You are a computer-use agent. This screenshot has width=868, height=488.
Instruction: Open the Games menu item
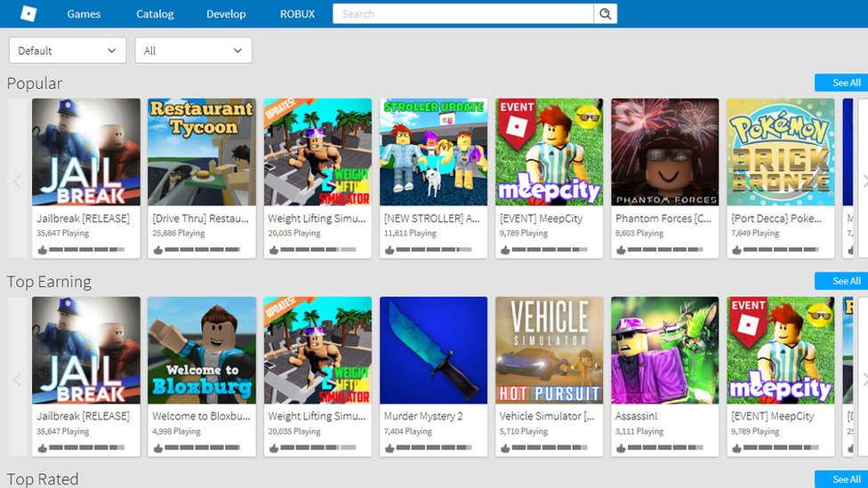click(x=84, y=14)
